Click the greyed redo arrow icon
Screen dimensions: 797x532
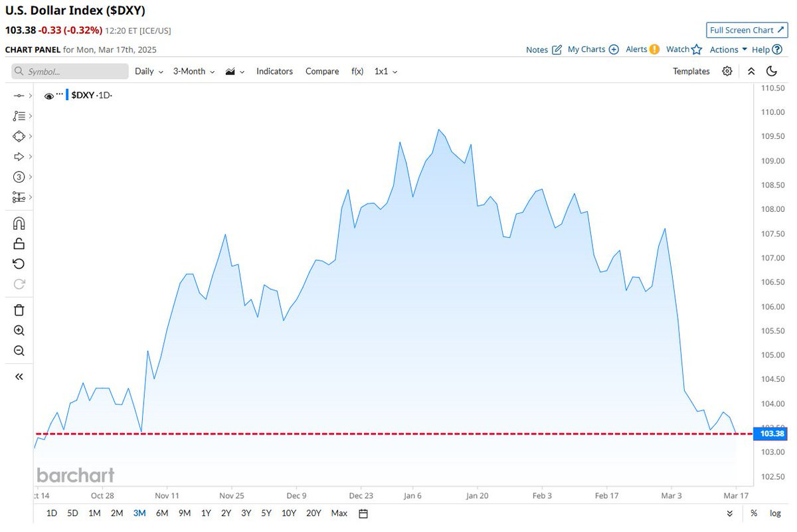pos(19,284)
